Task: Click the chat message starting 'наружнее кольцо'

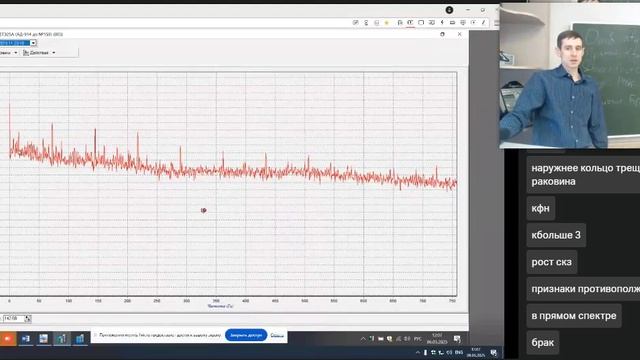Action: [x=583, y=175]
